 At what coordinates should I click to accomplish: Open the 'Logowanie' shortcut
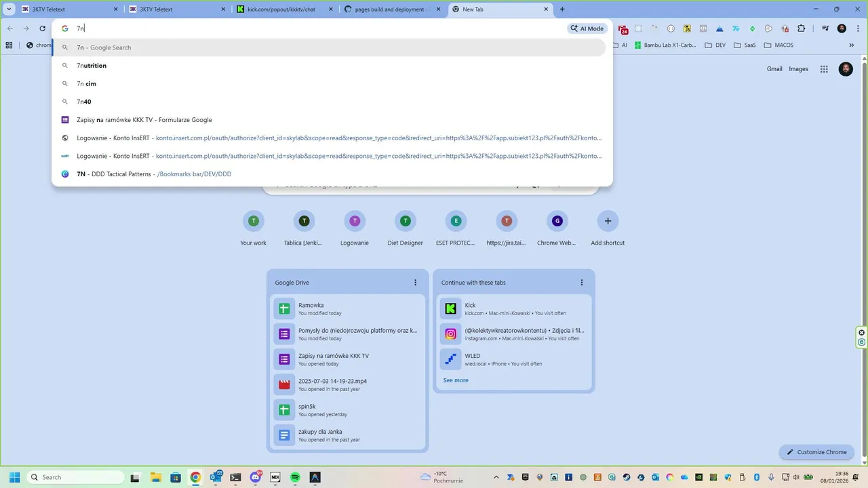point(354,228)
